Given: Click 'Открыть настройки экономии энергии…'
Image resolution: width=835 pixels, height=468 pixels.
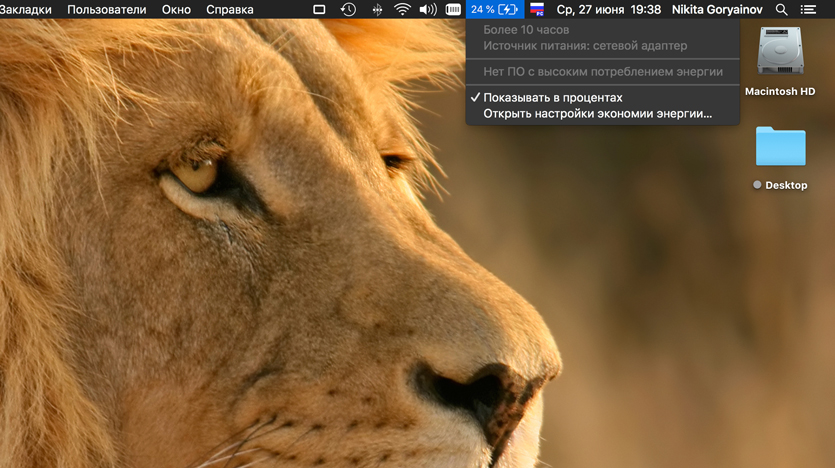Looking at the screenshot, I should 597,114.
